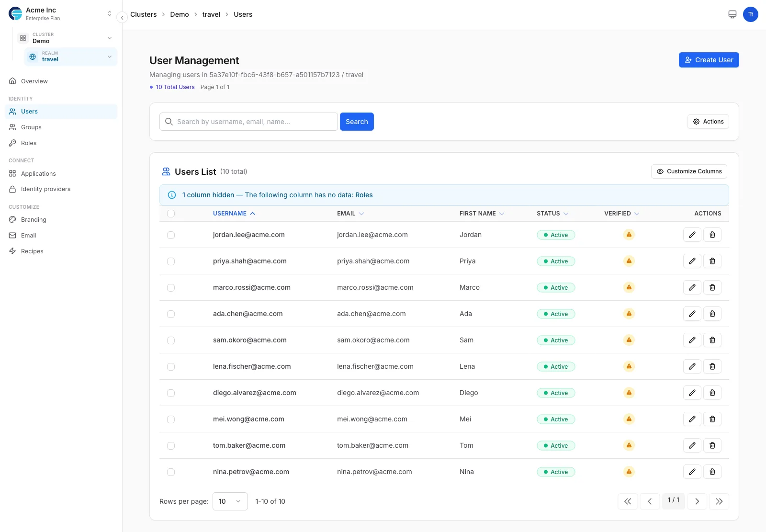Navigate to Identity providers
766x532 pixels.
coord(61,189)
